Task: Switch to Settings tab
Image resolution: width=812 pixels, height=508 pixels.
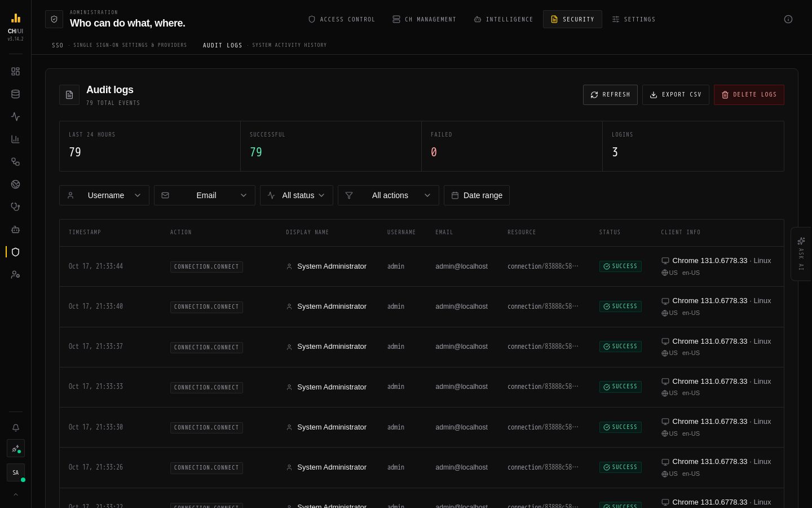Action: pos(634,19)
